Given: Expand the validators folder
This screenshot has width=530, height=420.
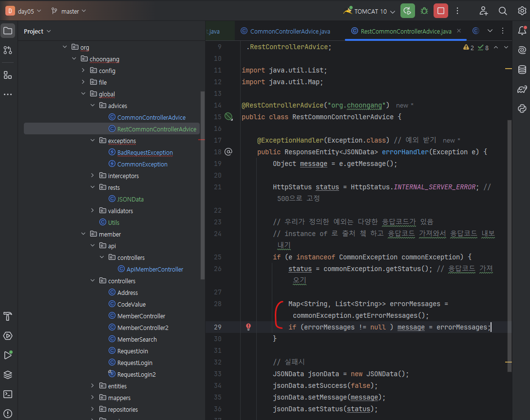Looking at the screenshot, I should pos(92,211).
